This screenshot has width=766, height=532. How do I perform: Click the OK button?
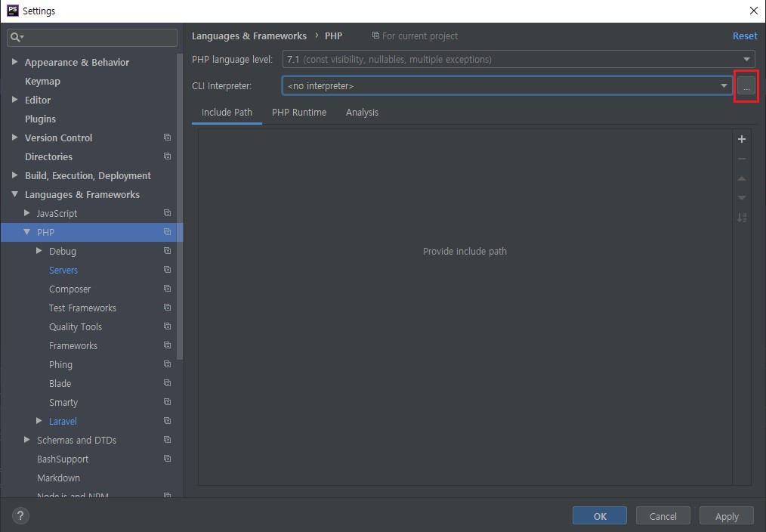click(599, 516)
